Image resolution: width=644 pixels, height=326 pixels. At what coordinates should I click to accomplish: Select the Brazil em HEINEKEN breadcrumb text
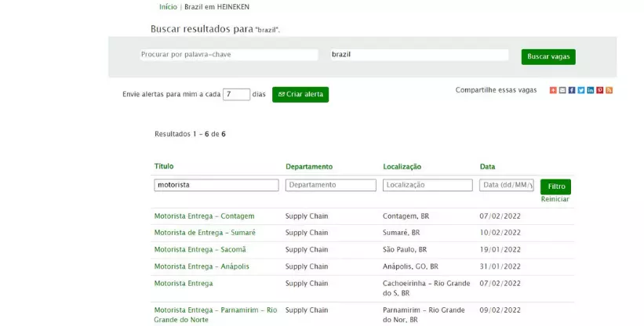(x=216, y=7)
